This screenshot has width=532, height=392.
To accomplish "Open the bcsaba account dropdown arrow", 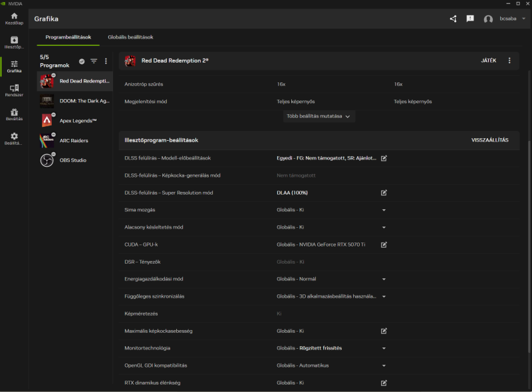I will (523, 19).
